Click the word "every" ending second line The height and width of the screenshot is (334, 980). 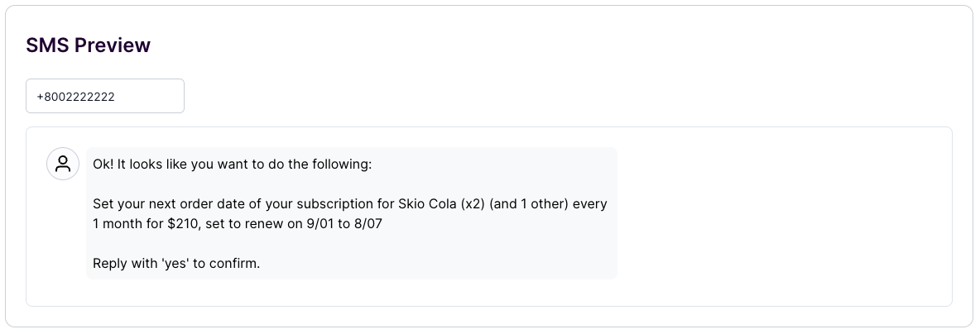590,204
